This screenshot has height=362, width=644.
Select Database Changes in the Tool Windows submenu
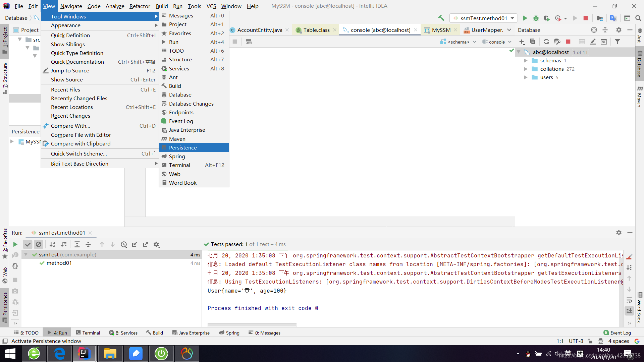194,104
